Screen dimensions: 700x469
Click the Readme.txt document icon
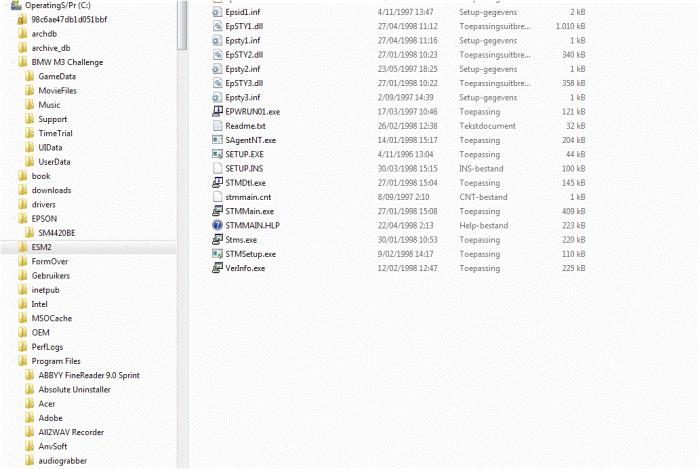(217, 126)
